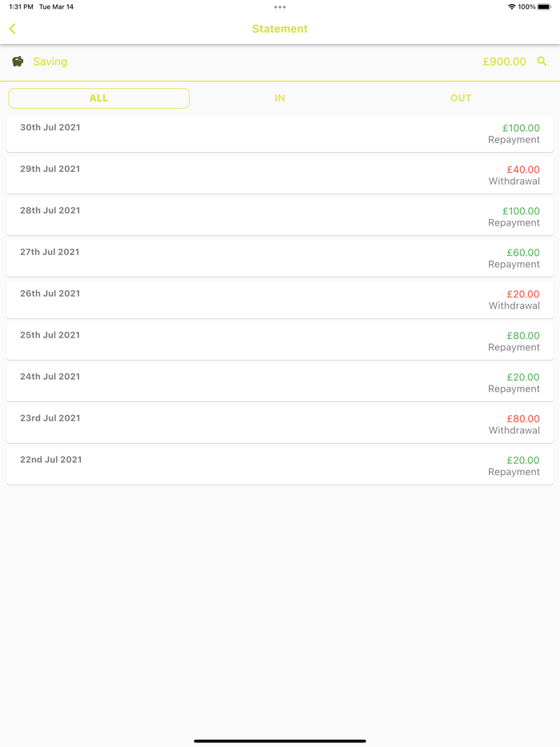Tap the three-dot multitasking indicator
Image resolution: width=560 pixels, height=747 pixels.
(x=280, y=7)
